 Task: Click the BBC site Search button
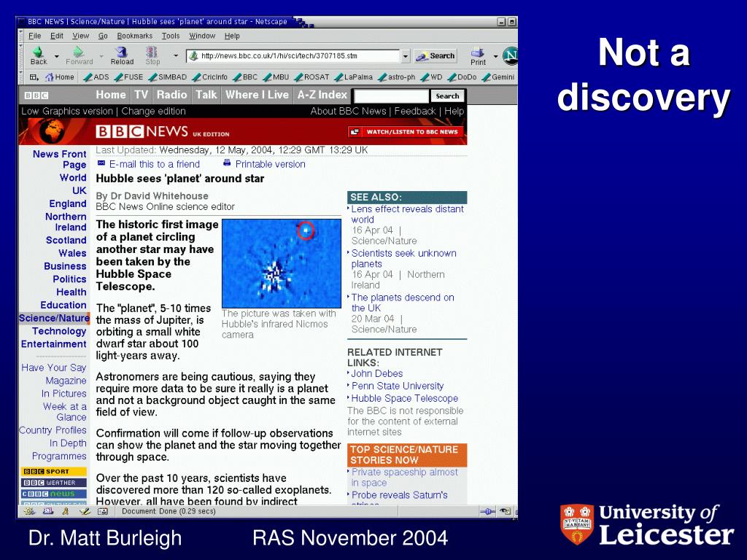pyautogui.click(x=447, y=96)
